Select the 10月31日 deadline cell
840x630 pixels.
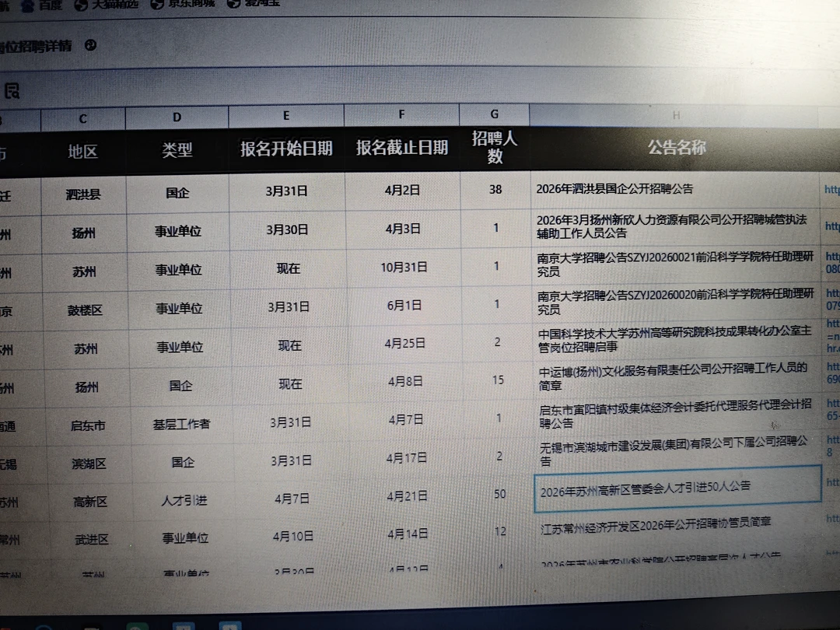click(404, 268)
